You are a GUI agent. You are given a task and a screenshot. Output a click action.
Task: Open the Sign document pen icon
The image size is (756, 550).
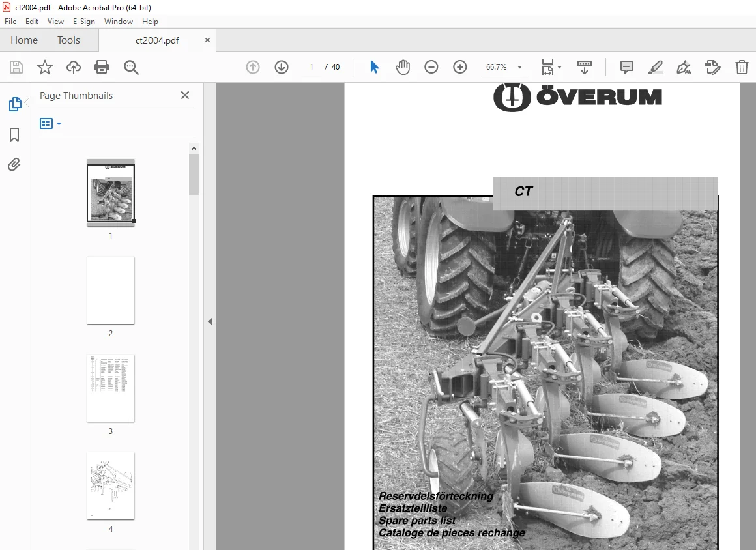(684, 67)
